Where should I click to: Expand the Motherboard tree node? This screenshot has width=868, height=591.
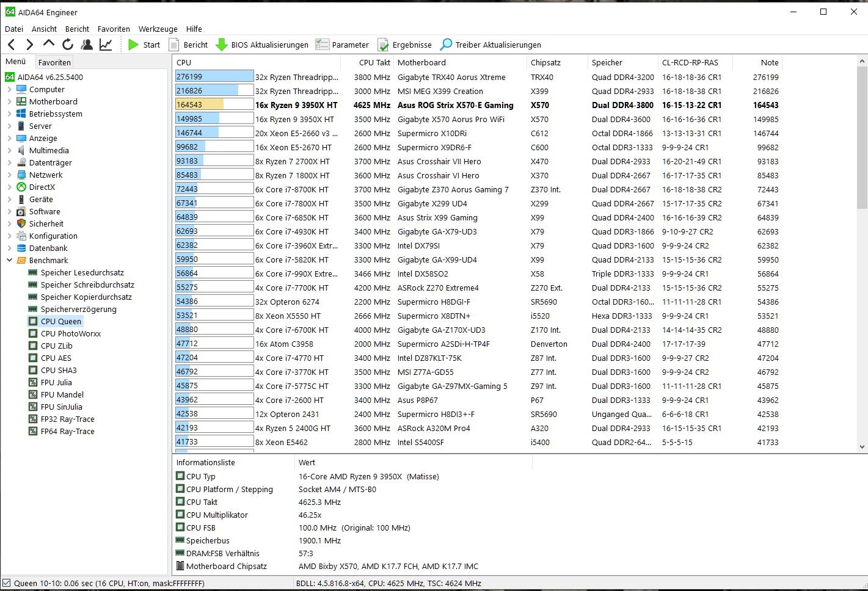10,101
